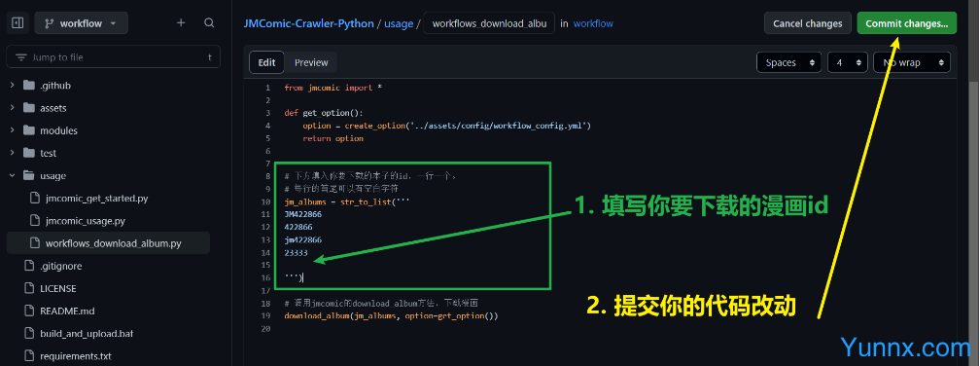Click the Commit changes button
980x366 pixels.
[907, 23]
